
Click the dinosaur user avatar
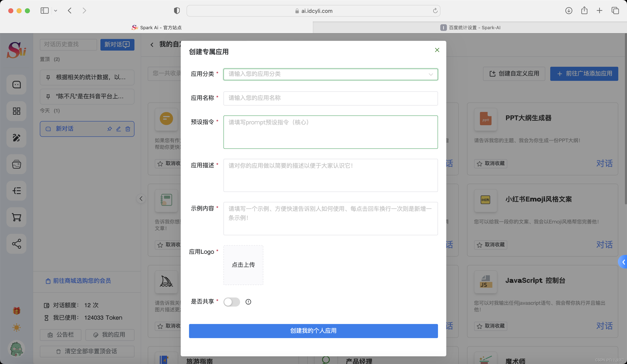coord(16,349)
